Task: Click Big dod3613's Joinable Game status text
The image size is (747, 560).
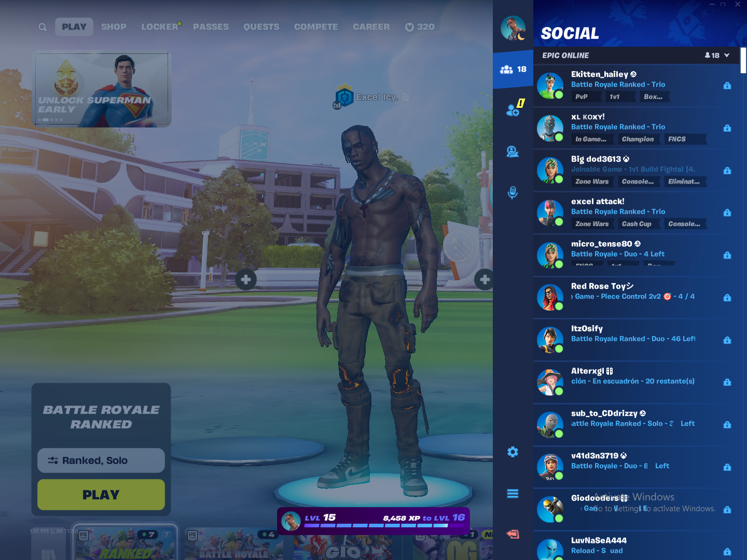Action: coord(633,170)
